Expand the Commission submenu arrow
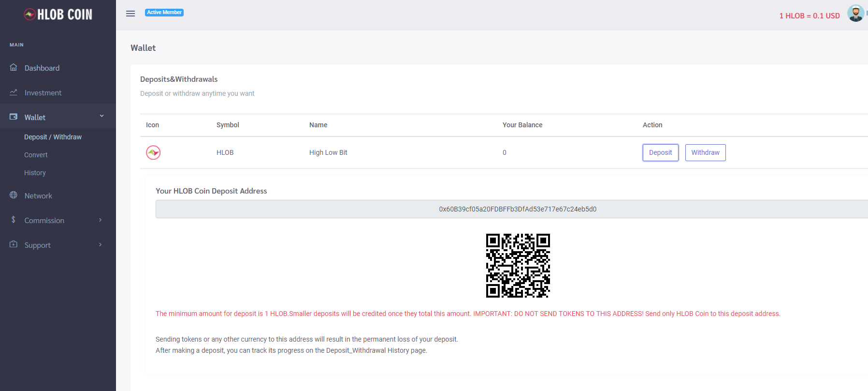Screen dimensions: 868x391 coord(101,220)
